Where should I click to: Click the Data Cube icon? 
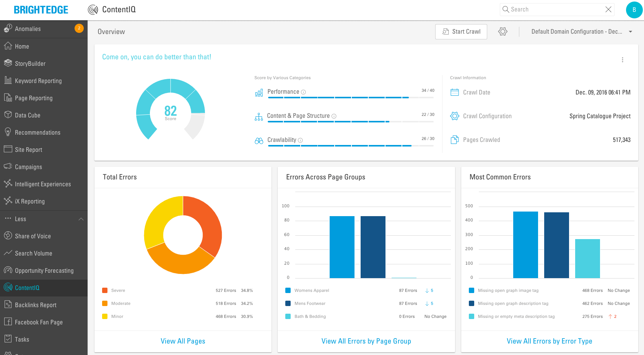pyautogui.click(x=8, y=115)
